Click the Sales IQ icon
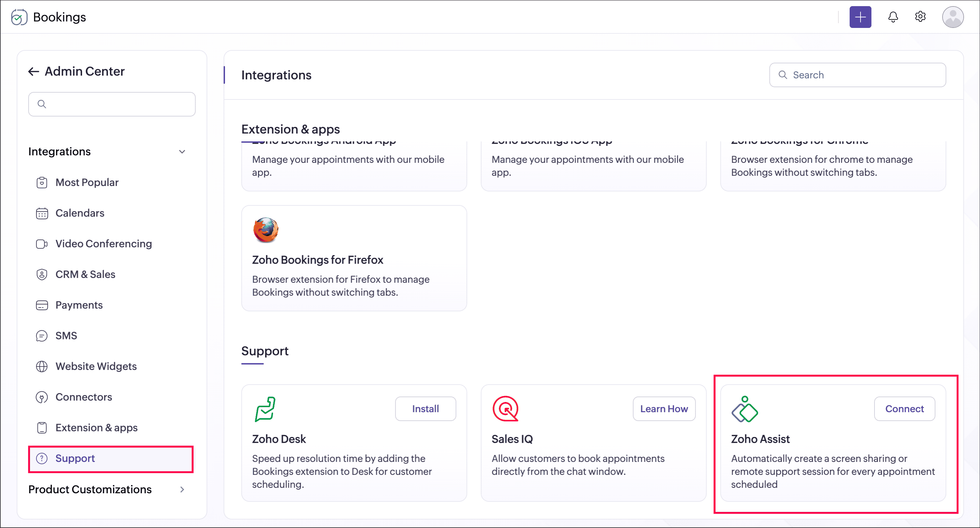Viewport: 980px width, 528px height. tap(505, 409)
